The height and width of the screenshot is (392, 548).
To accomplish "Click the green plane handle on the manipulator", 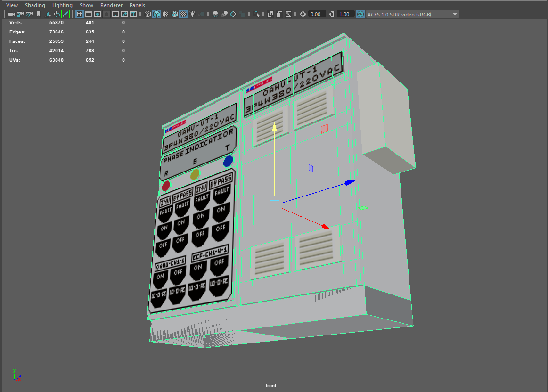I will click(x=363, y=208).
